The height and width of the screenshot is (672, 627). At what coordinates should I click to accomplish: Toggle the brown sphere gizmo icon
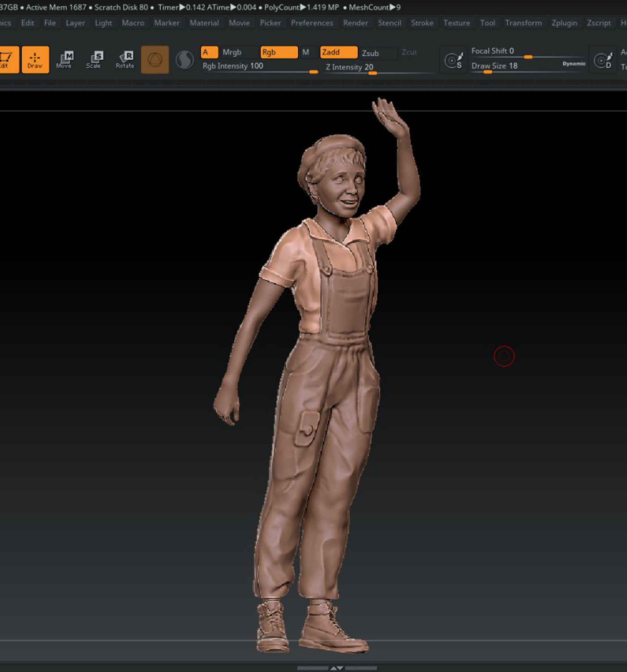point(155,60)
